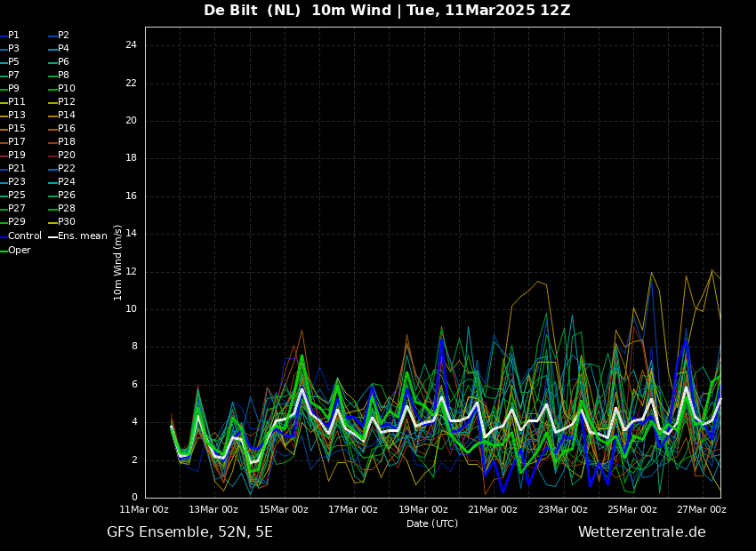The height and width of the screenshot is (551, 756).
Task: Select the P20 legend entry
Action: pos(61,156)
